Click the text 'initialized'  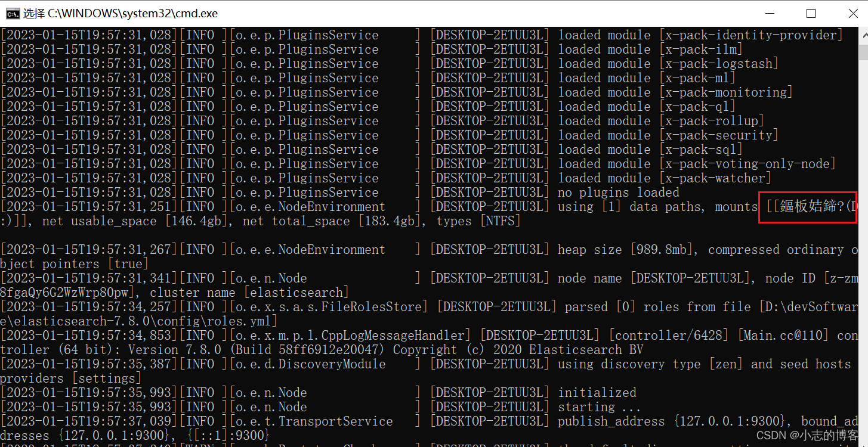pos(597,393)
